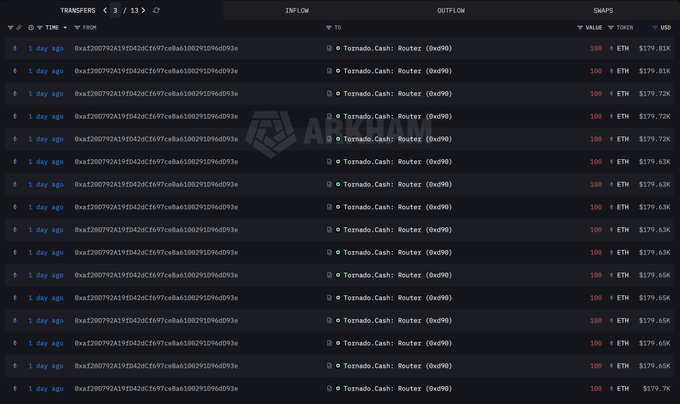680x404 pixels.
Task: Toggle the clock time-format icon
Action: (x=31, y=28)
